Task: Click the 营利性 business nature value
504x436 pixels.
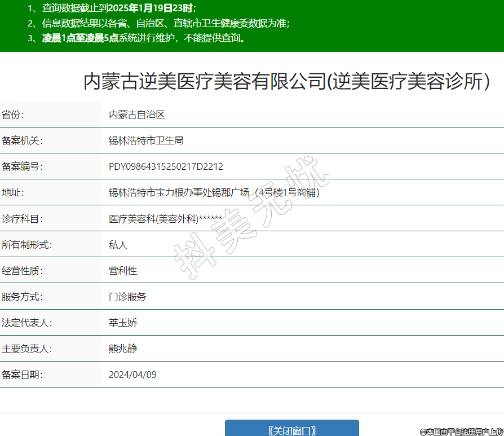Action: [122, 271]
